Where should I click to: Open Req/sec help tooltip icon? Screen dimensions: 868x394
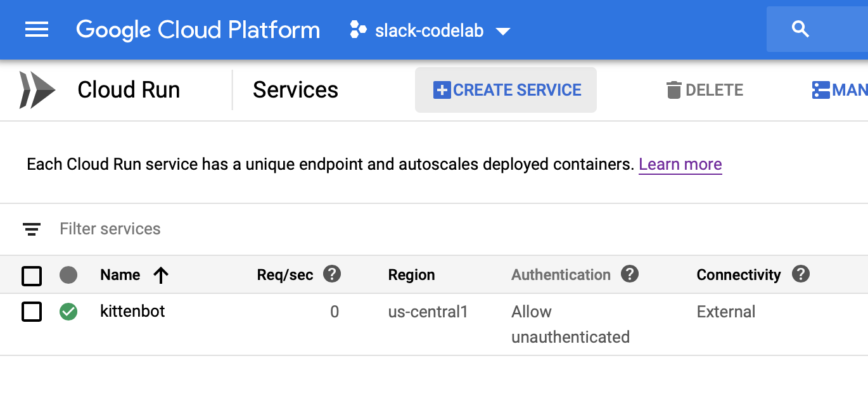coord(332,274)
